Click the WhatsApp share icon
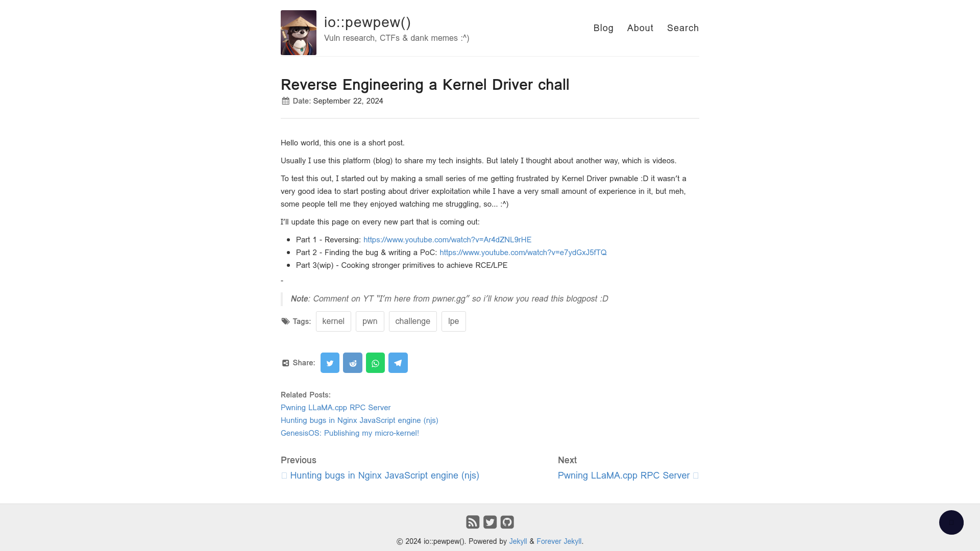The height and width of the screenshot is (551, 980). click(x=375, y=363)
